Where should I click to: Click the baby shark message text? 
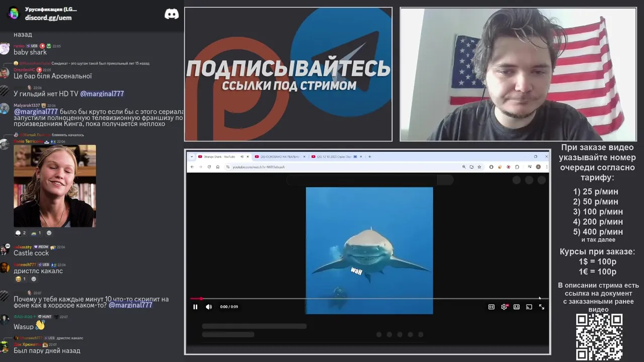pyautogui.click(x=30, y=52)
